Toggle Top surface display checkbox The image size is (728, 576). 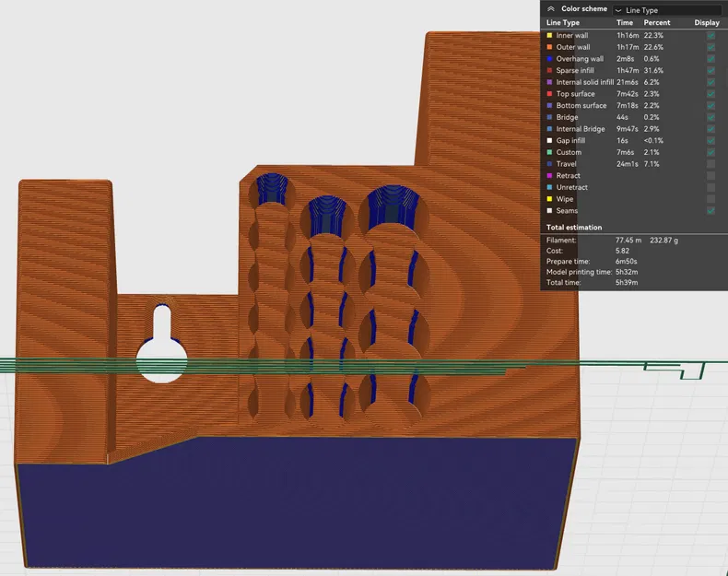coord(710,94)
